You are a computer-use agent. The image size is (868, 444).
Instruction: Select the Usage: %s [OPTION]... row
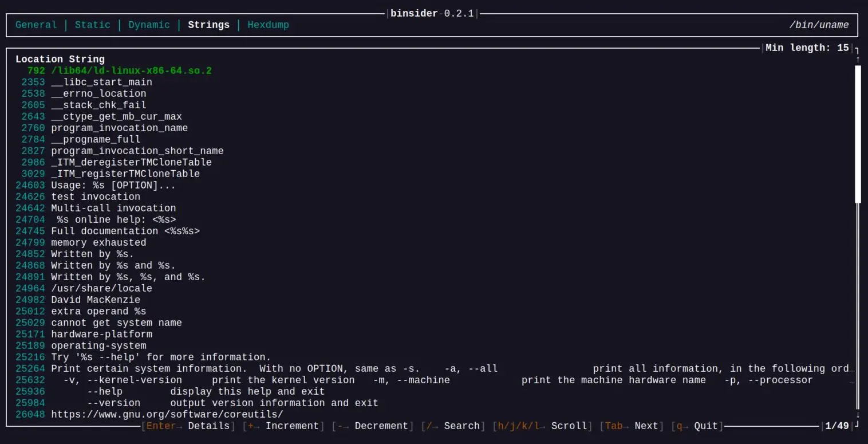(433, 186)
